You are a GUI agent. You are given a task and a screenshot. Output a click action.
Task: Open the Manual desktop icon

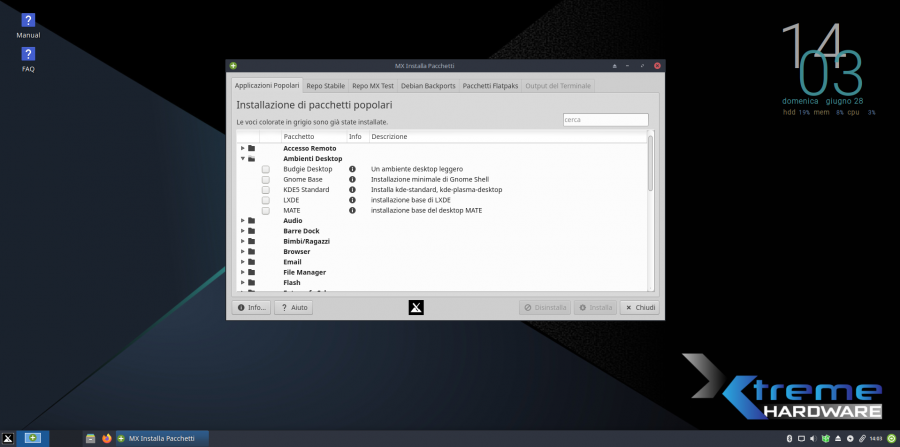tap(28, 21)
